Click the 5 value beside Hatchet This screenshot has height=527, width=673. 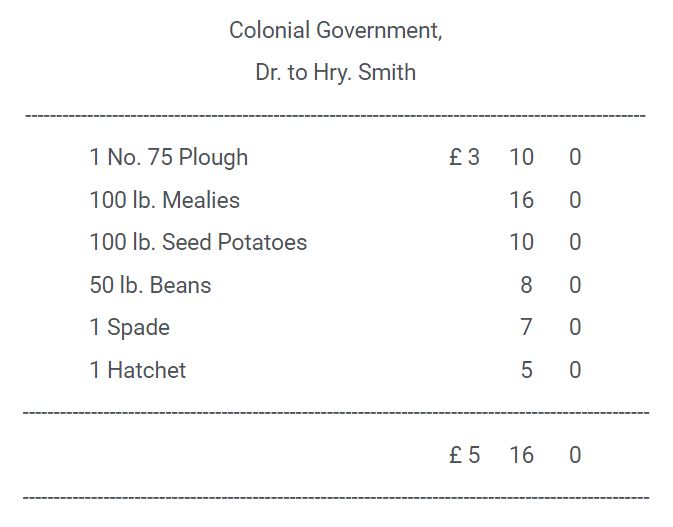point(526,370)
